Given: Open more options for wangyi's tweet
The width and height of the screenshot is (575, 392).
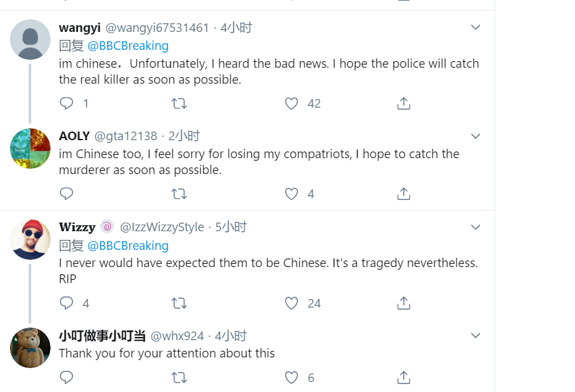Looking at the screenshot, I should coord(475,27).
